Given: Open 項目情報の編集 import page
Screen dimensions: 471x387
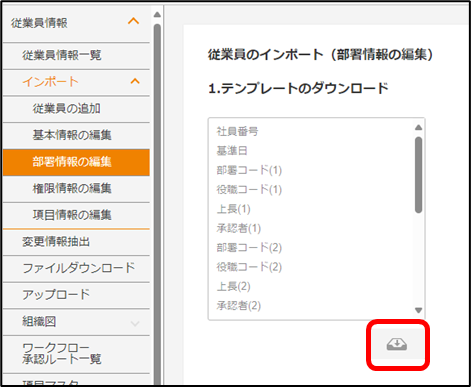Looking at the screenshot, I should [x=76, y=215].
